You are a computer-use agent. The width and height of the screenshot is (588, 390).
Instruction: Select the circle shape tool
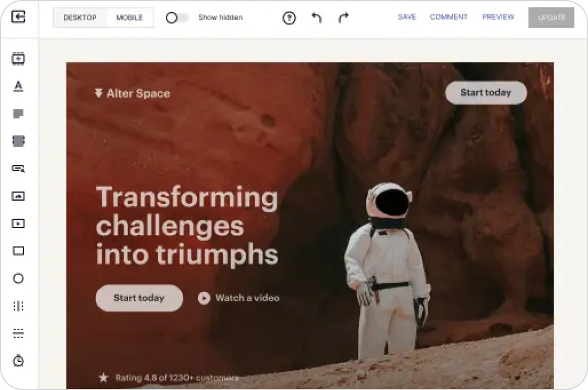[x=19, y=279]
